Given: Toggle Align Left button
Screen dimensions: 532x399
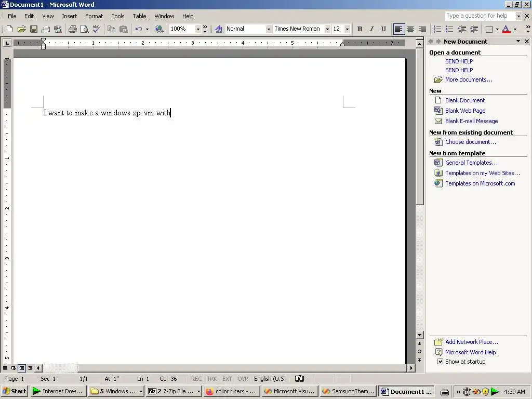Looking at the screenshot, I should click(398, 29).
